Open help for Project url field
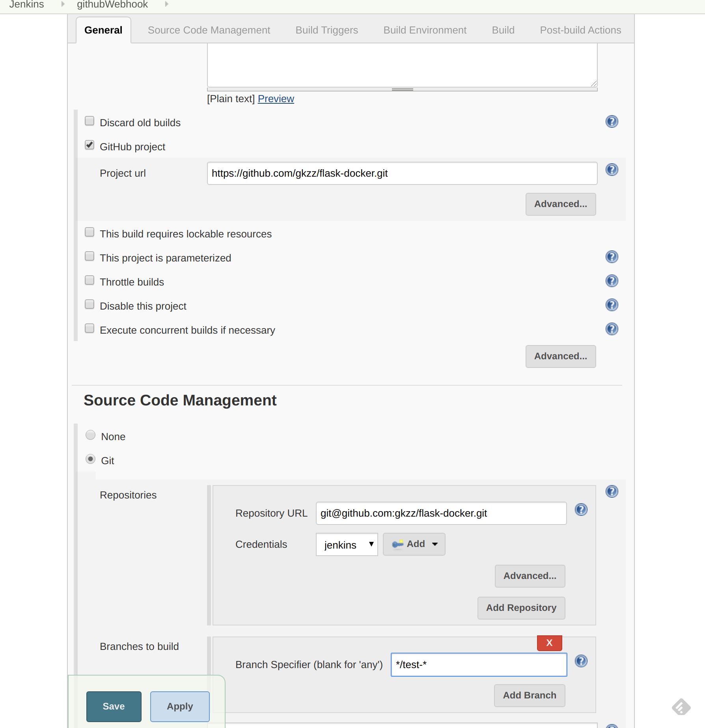Image resolution: width=705 pixels, height=728 pixels. (612, 170)
